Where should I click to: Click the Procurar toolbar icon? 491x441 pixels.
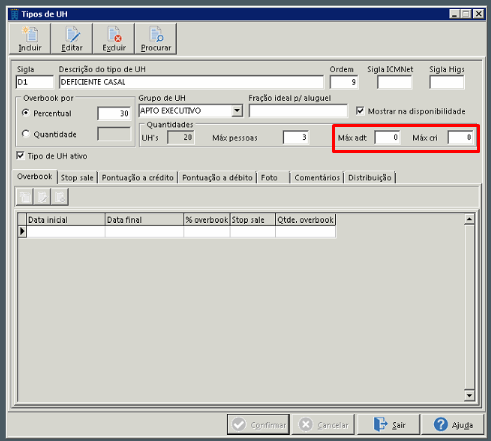pyautogui.click(x=156, y=39)
